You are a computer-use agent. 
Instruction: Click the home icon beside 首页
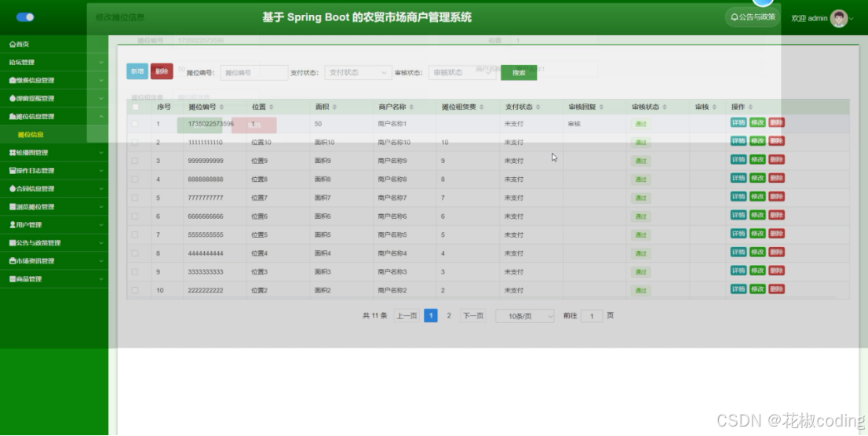click(x=13, y=44)
